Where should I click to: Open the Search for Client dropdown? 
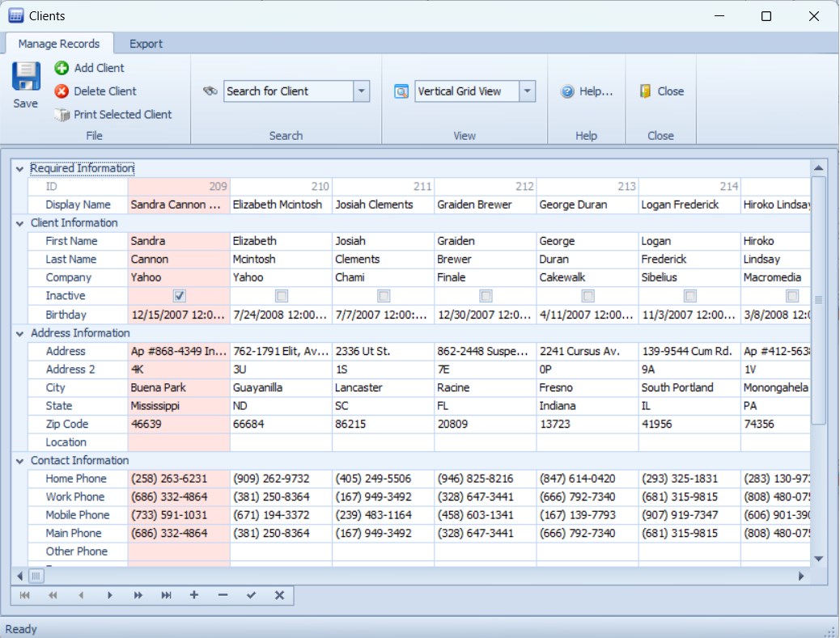[x=362, y=91]
